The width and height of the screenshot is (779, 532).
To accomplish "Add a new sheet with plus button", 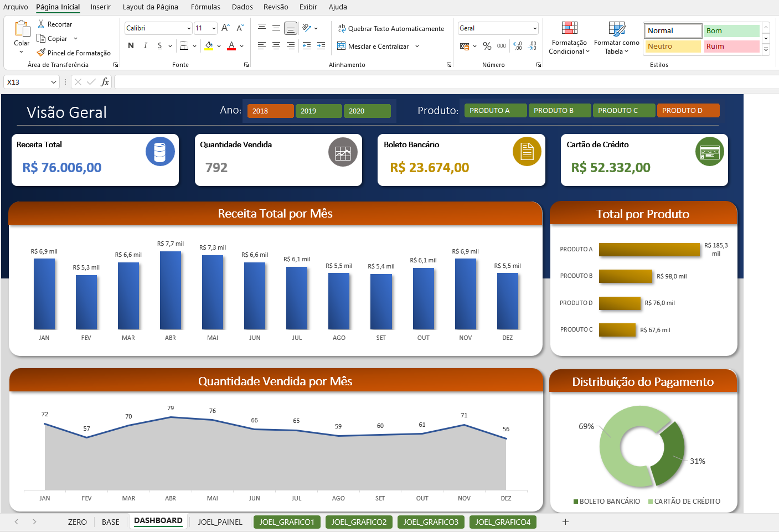I will click(x=565, y=522).
